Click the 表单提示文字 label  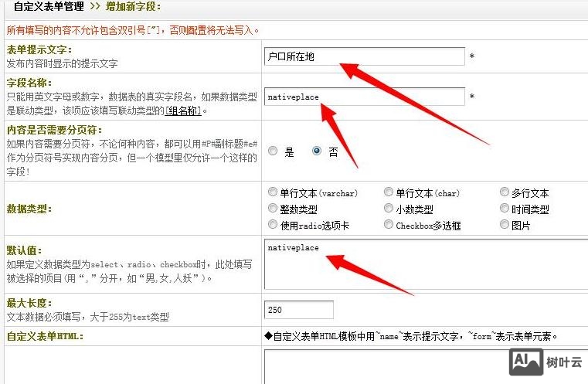[39, 49]
